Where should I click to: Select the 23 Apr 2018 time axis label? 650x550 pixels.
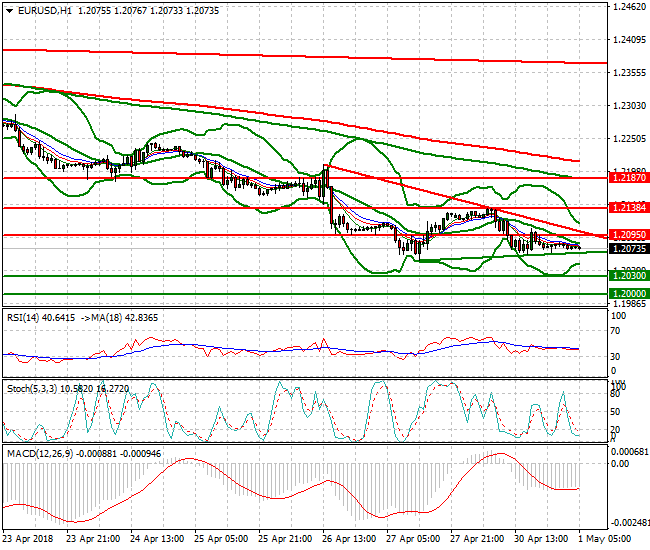click(x=28, y=539)
